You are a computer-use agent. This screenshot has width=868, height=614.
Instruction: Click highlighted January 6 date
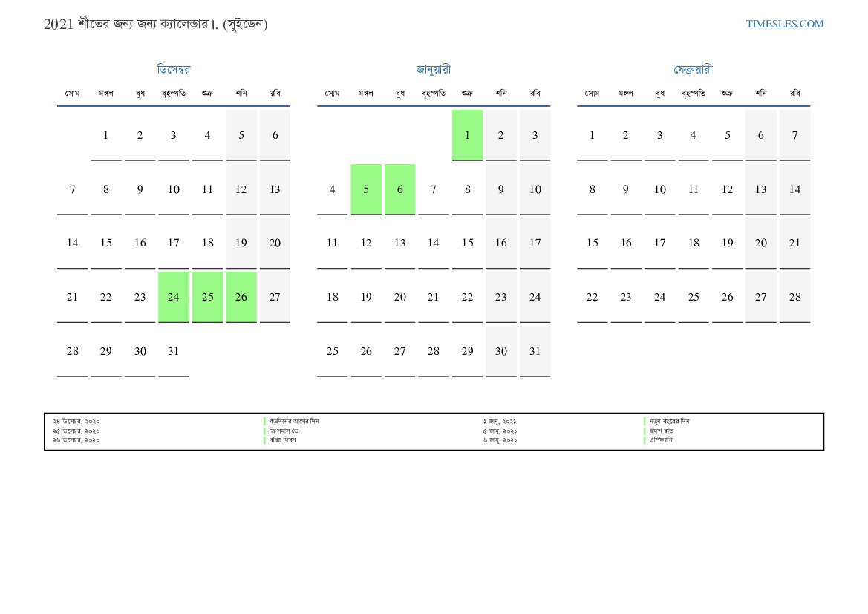399,189
